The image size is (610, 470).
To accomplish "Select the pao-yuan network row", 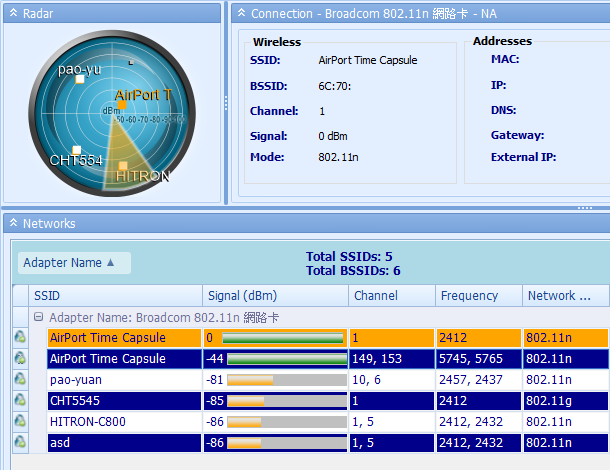I will 328,380.
